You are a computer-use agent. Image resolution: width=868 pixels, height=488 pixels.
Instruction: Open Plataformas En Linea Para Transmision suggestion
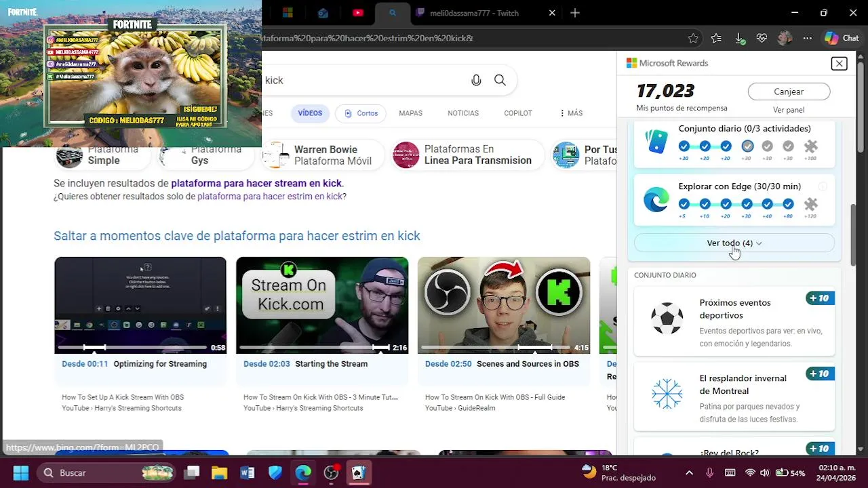pos(467,155)
